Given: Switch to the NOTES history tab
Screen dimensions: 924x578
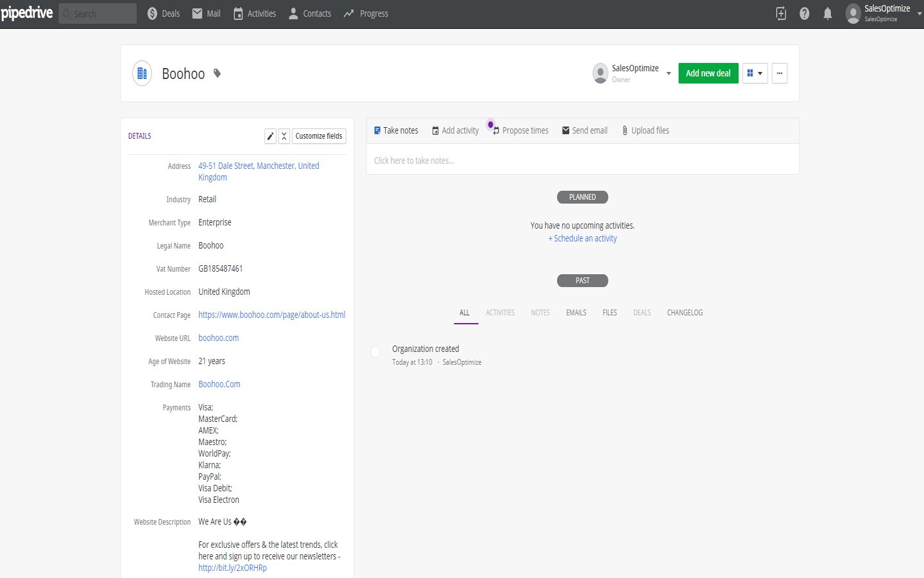Looking at the screenshot, I should click(540, 313).
